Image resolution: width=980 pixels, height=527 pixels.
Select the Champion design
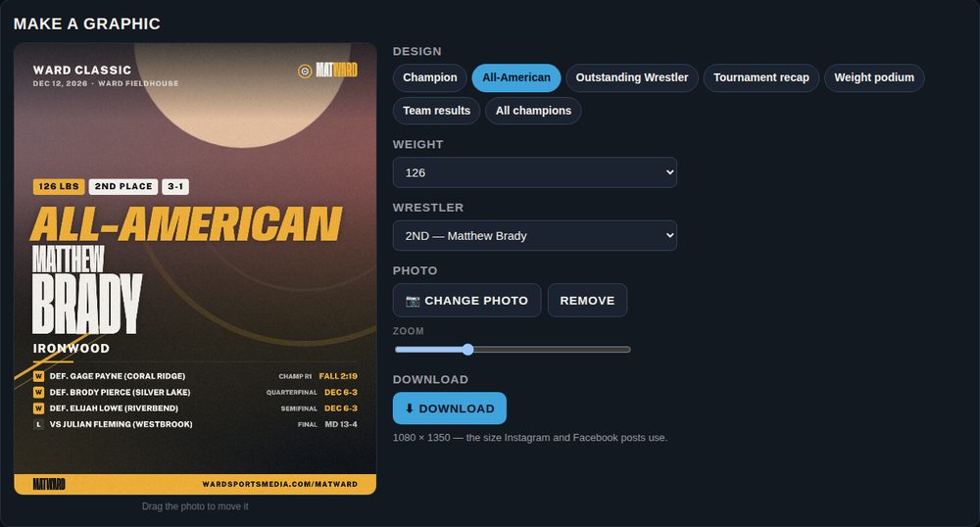(429, 77)
